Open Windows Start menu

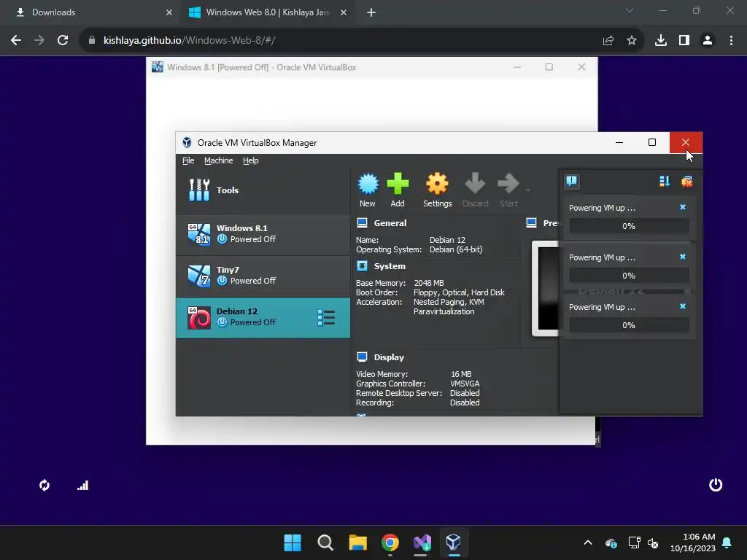(293, 542)
